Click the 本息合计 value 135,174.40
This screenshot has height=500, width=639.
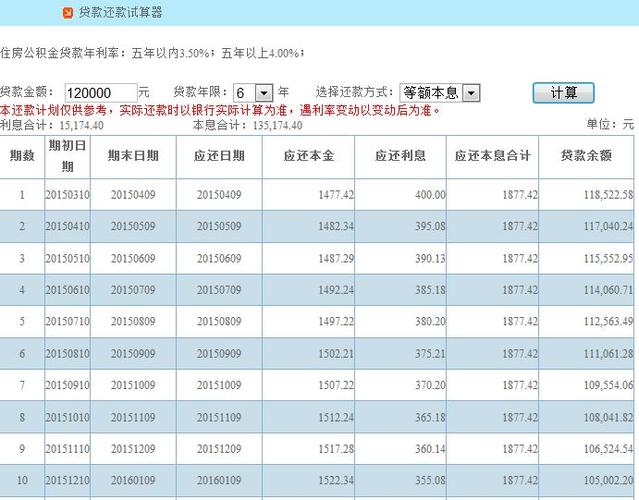(278, 125)
